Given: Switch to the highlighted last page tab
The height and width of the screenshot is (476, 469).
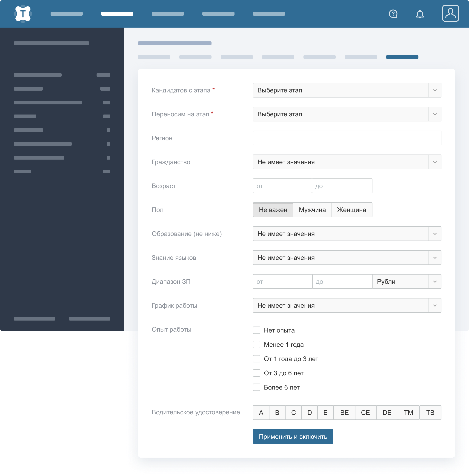Looking at the screenshot, I should click(x=402, y=57).
